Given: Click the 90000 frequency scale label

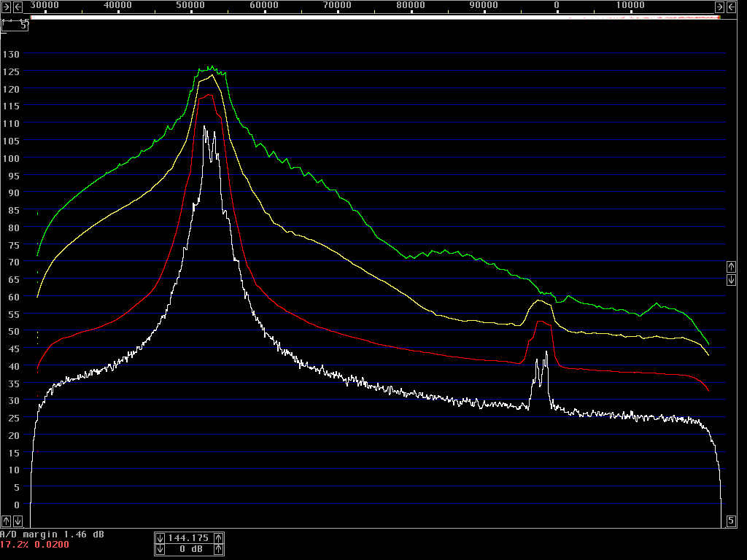Looking at the screenshot, I should 484,5.
